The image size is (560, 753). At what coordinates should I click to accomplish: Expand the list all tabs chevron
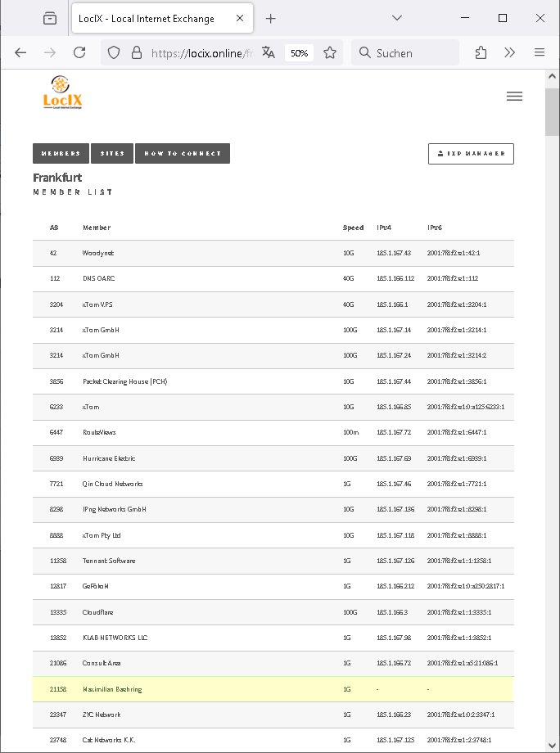[x=397, y=18]
